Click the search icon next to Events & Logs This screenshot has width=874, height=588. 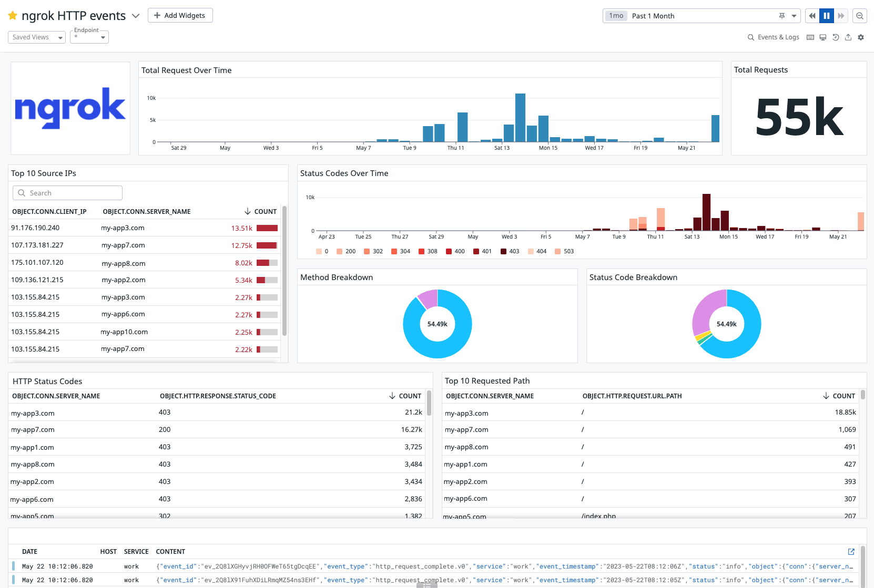(751, 37)
